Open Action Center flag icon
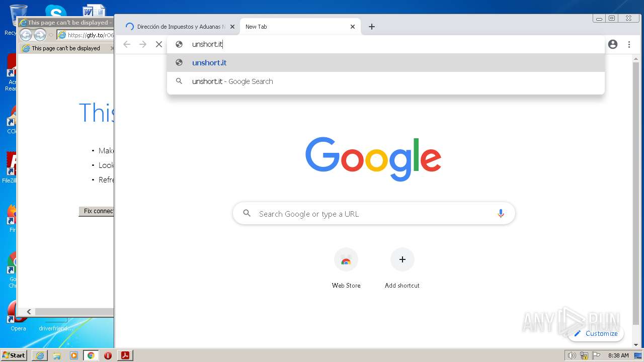 click(596, 355)
